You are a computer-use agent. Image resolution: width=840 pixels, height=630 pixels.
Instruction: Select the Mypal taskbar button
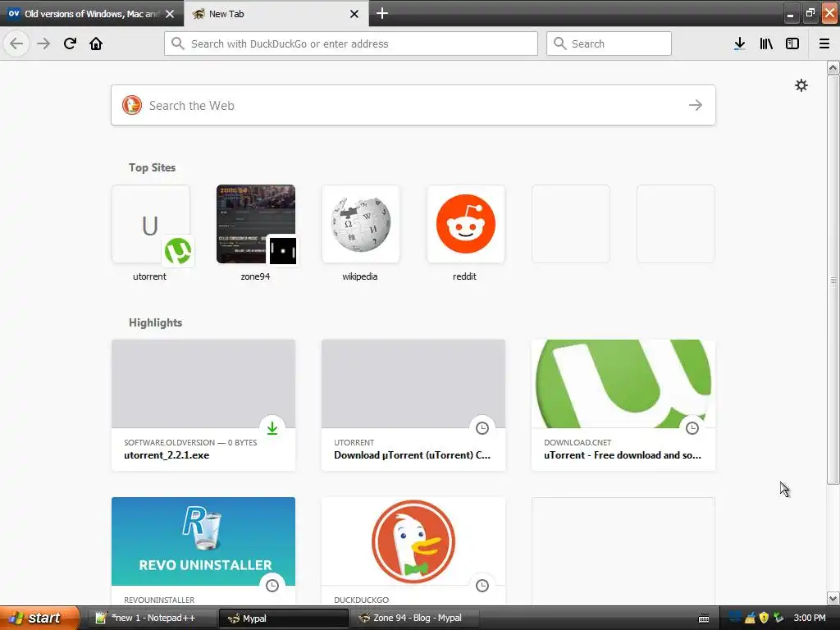click(284, 618)
